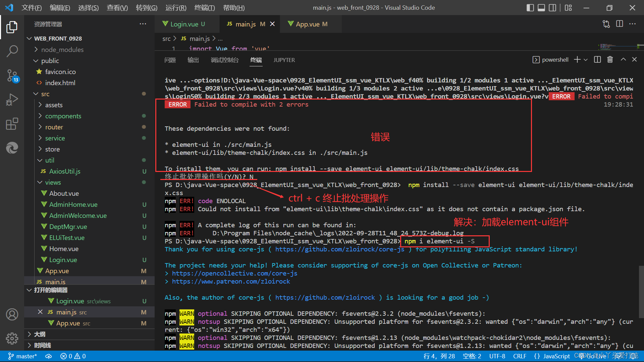Close the terminal panel
Viewport: 644px width, 362px height.
(x=634, y=60)
